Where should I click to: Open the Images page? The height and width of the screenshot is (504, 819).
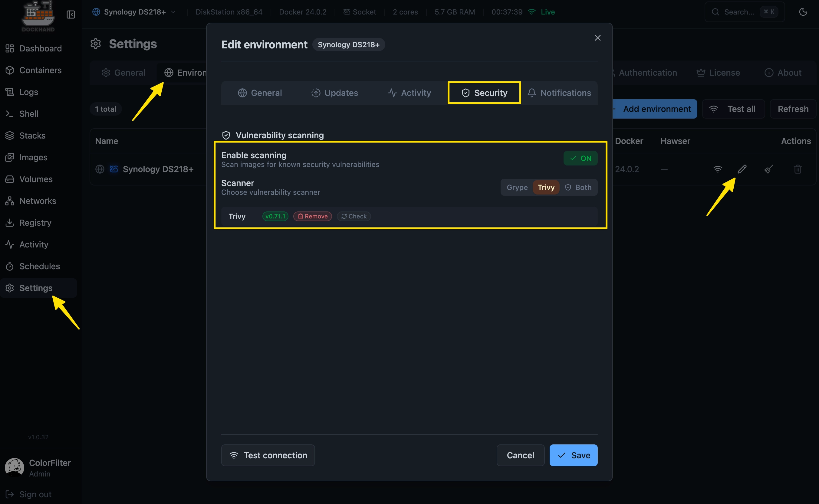38,157
